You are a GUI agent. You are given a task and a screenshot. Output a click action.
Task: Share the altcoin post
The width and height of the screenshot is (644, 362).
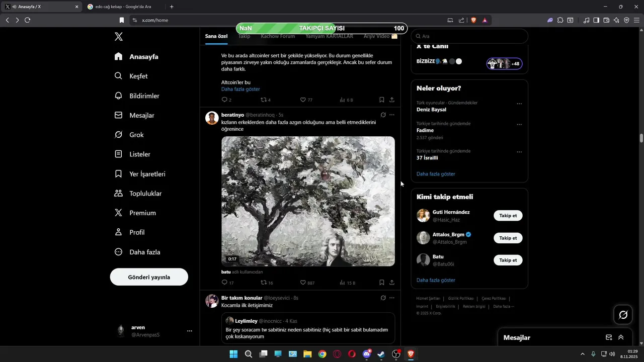coord(392,100)
